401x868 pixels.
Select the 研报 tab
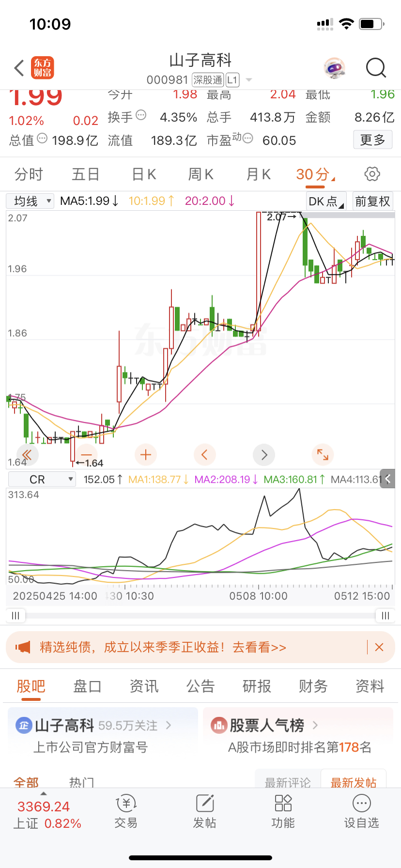click(257, 686)
